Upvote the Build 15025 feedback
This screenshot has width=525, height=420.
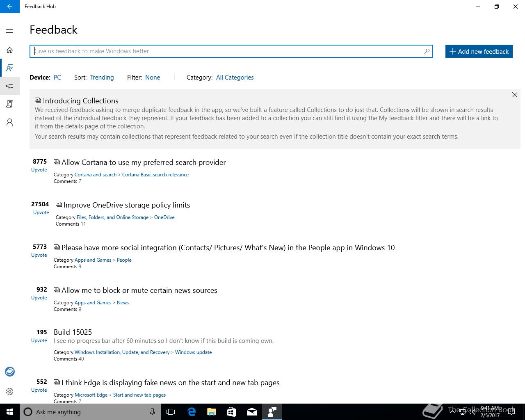click(x=39, y=340)
